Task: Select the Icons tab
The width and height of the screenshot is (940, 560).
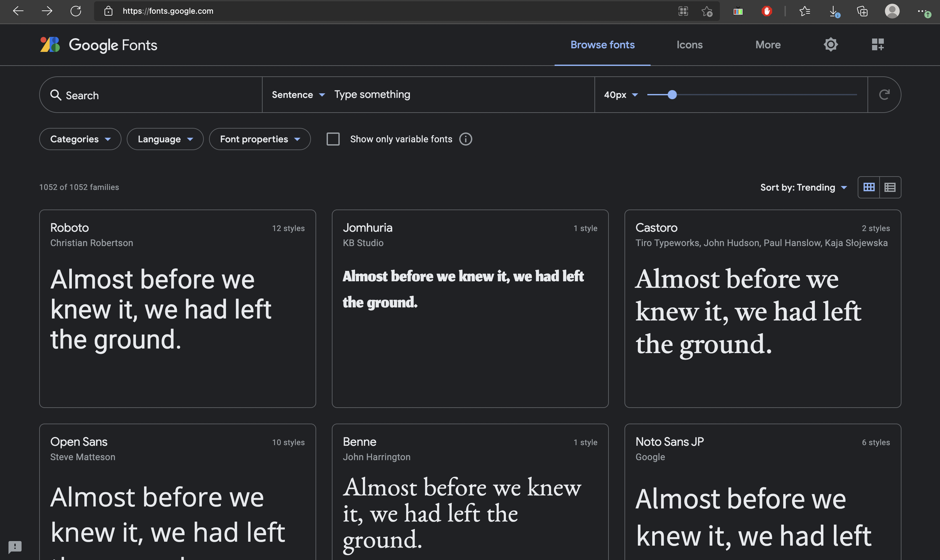Action: (x=689, y=44)
